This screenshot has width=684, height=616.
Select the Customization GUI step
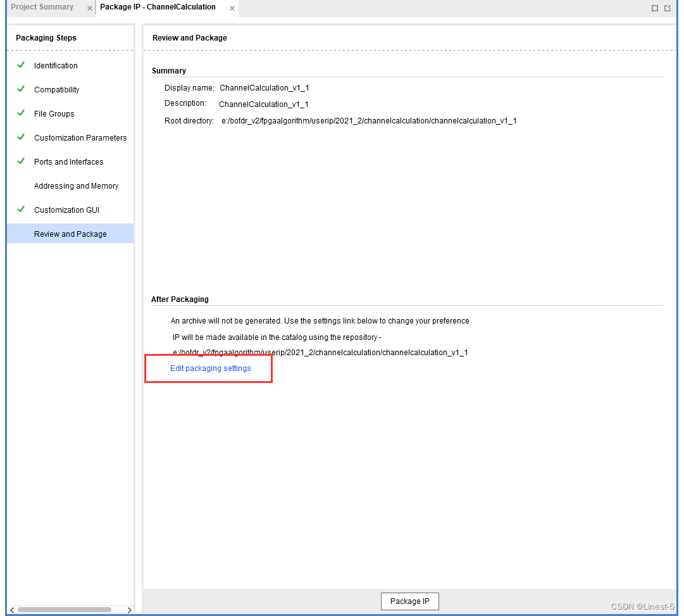pos(66,210)
